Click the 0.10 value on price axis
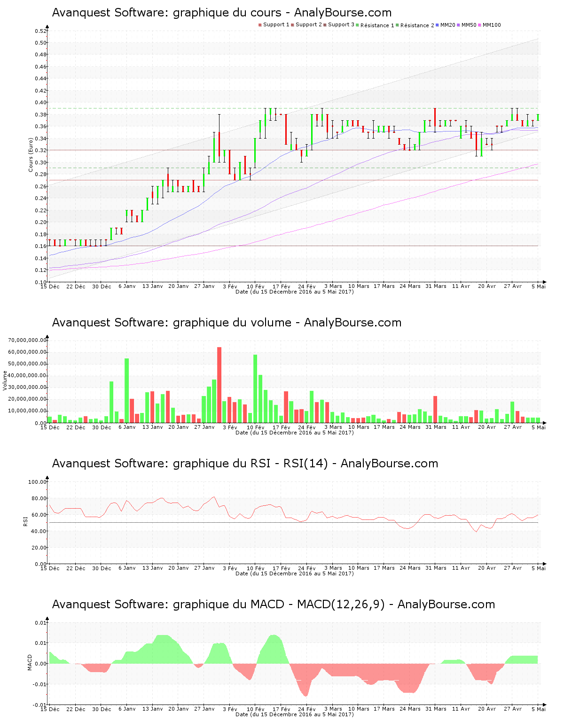This screenshot has width=564, height=728. tap(41, 282)
